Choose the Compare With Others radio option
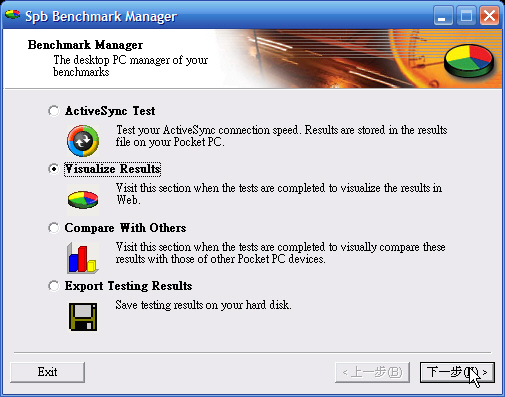505x397 pixels. click(x=53, y=228)
